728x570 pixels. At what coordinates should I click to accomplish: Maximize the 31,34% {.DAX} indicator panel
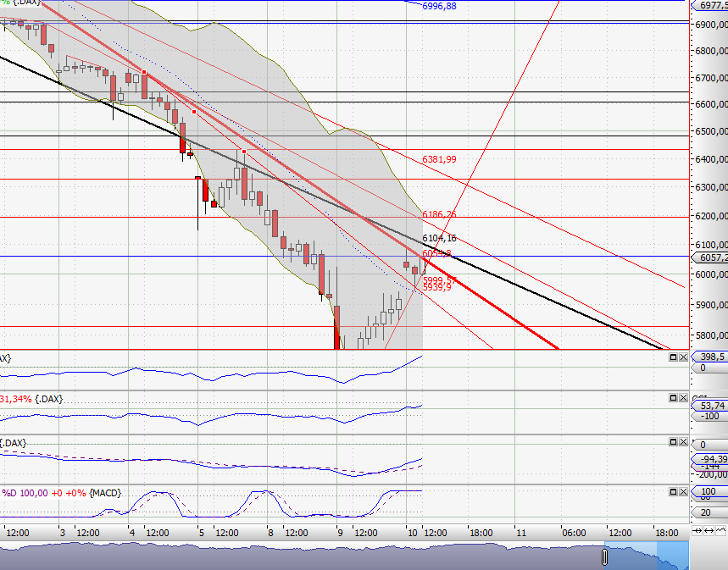coord(672,397)
